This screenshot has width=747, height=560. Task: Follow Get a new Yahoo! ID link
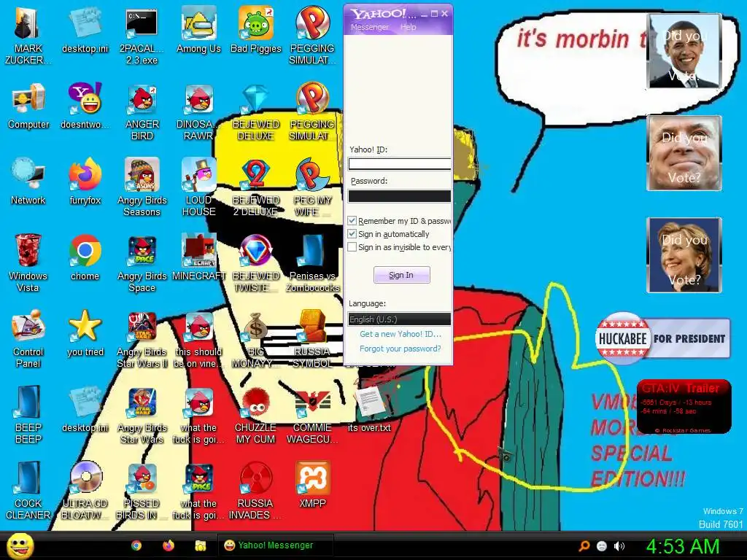(x=400, y=334)
